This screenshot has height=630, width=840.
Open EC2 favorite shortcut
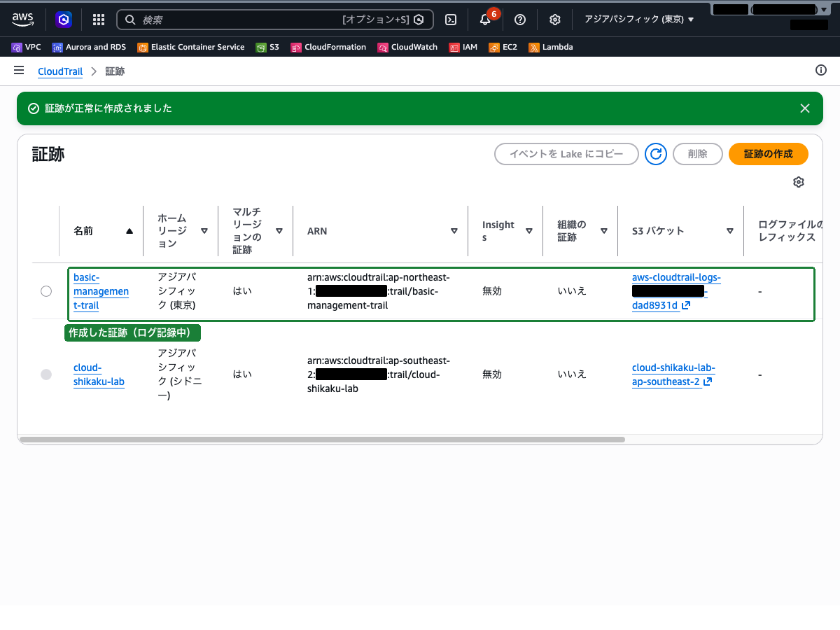tap(503, 47)
